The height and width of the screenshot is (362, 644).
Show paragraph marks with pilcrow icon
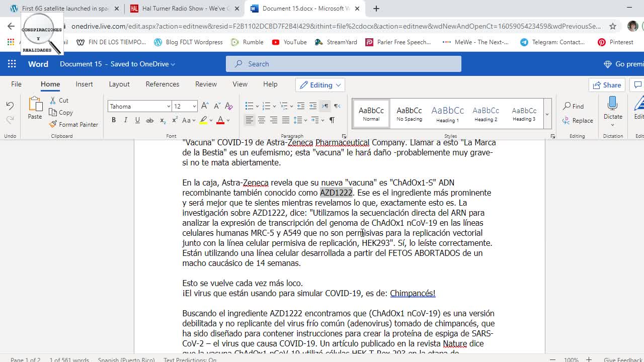click(x=332, y=120)
